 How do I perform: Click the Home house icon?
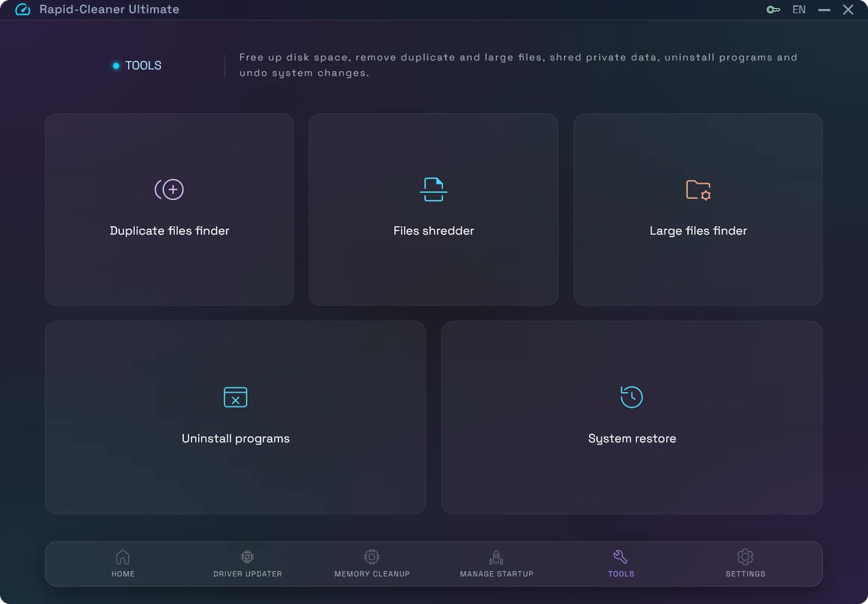(123, 556)
